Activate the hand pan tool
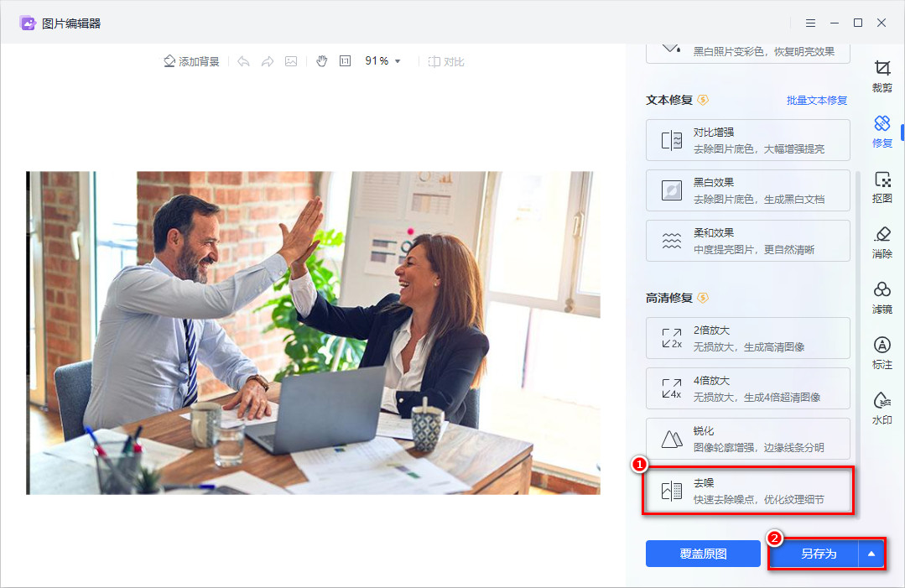Viewport: 905px width, 588px height. coord(321,60)
